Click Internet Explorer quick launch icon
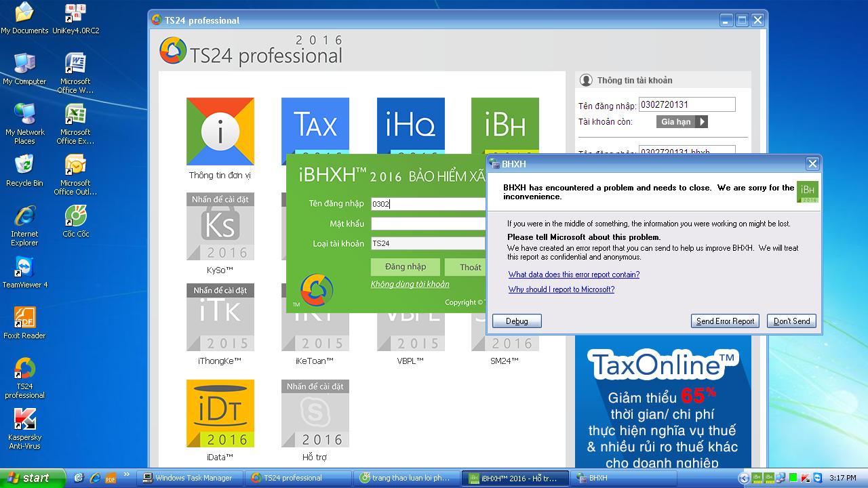The image size is (868, 488). coord(96,479)
